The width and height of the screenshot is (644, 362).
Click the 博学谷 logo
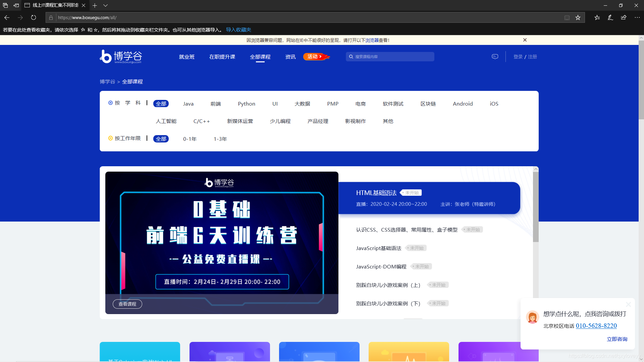tap(120, 56)
